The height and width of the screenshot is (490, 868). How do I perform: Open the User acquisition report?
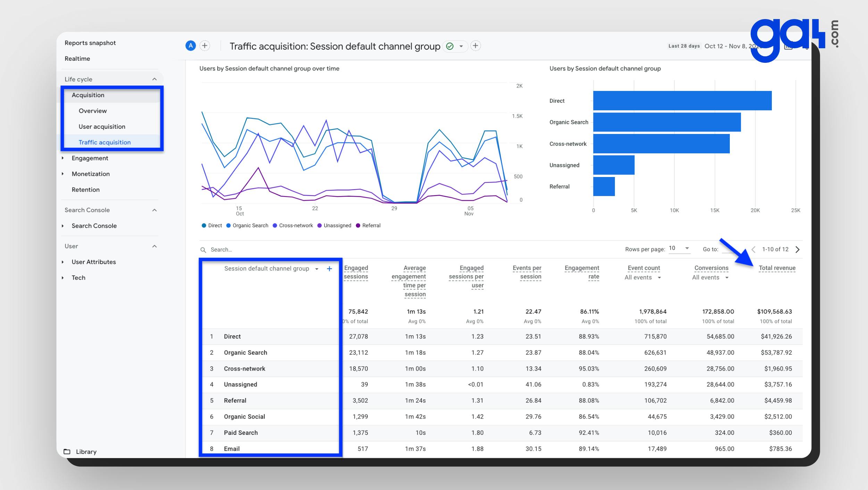point(102,127)
